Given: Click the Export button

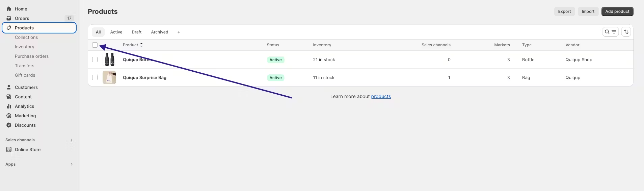Looking at the screenshot, I should tap(564, 11).
